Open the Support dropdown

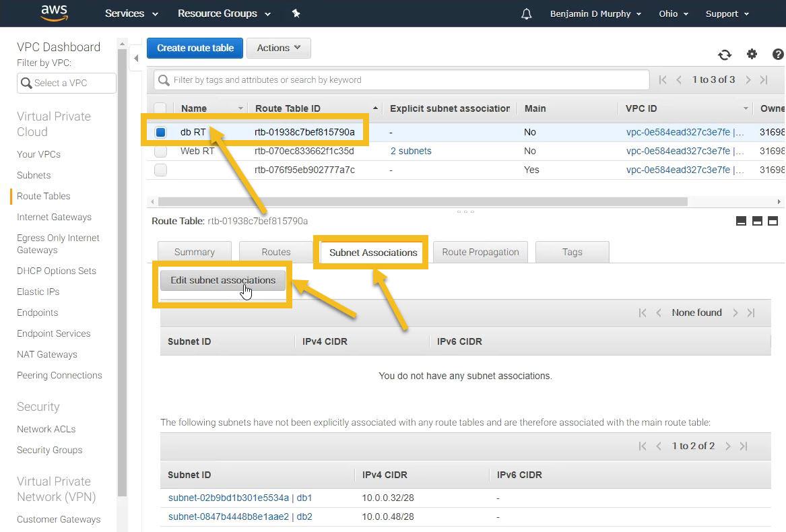[727, 13]
